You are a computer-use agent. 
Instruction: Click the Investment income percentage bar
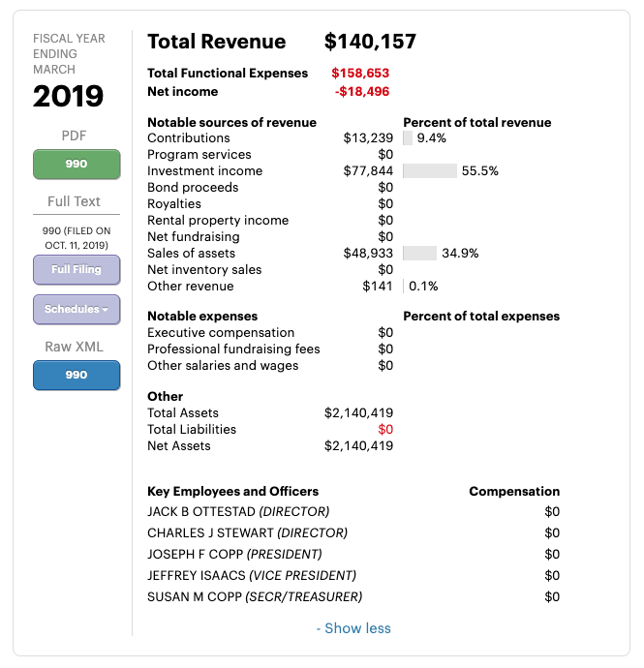(429, 171)
